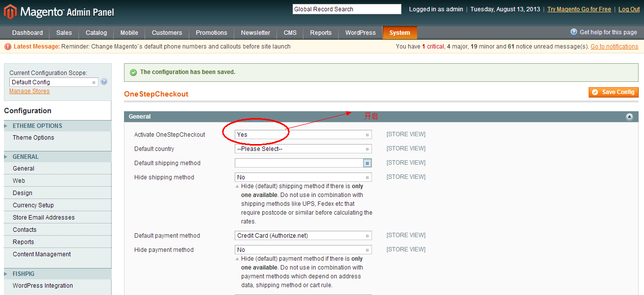Open the Default payment method dropdown
644x295 pixels.
tap(303, 235)
